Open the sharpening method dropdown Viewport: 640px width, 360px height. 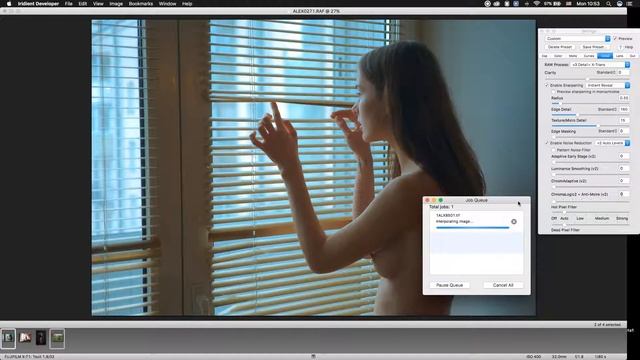click(608, 85)
